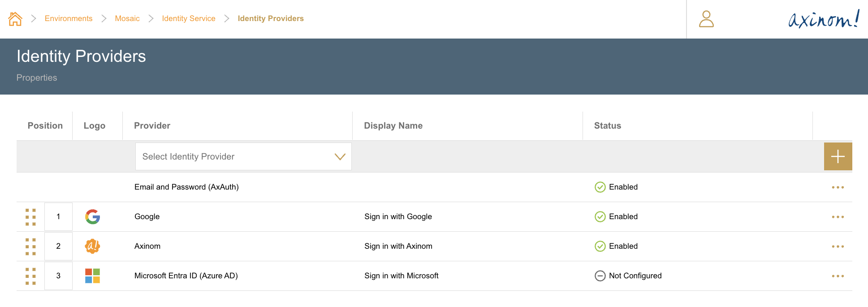Click the Microsoft logo icon
The width and height of the screenshot is (868, 307).
[x=92, y=276]
